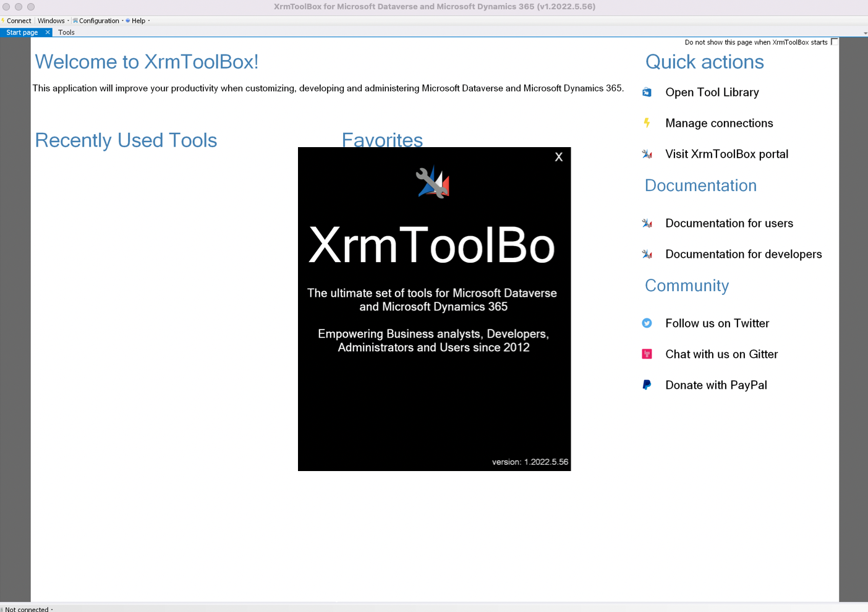The image size is (868, 612).
Task: Click the Open Tool Library icon
Action: tap(647, 92)
